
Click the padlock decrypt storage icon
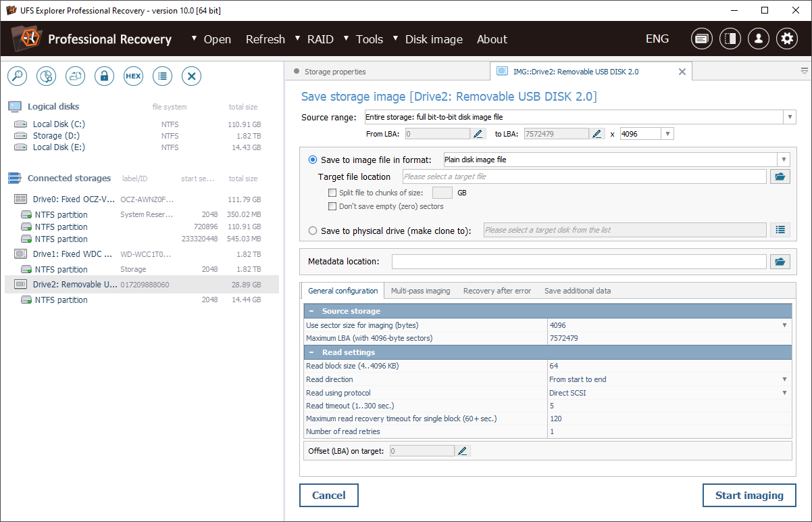pos(104,76)
